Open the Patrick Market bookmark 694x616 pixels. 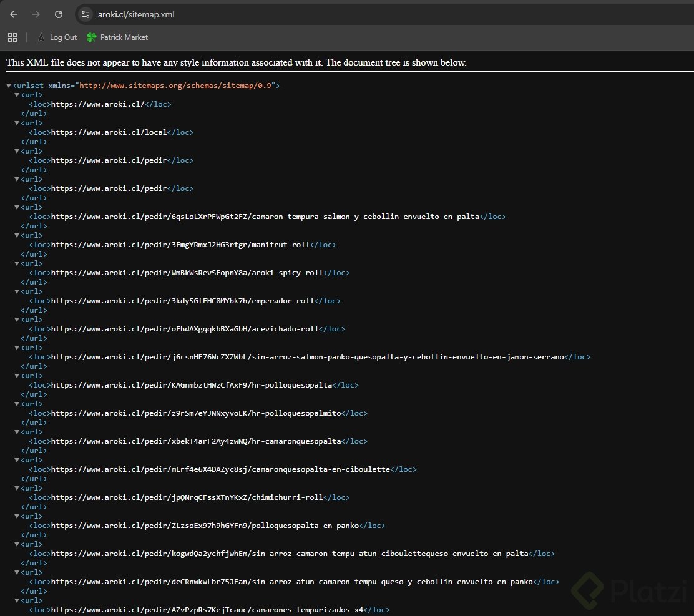click(x=117, y=37)
